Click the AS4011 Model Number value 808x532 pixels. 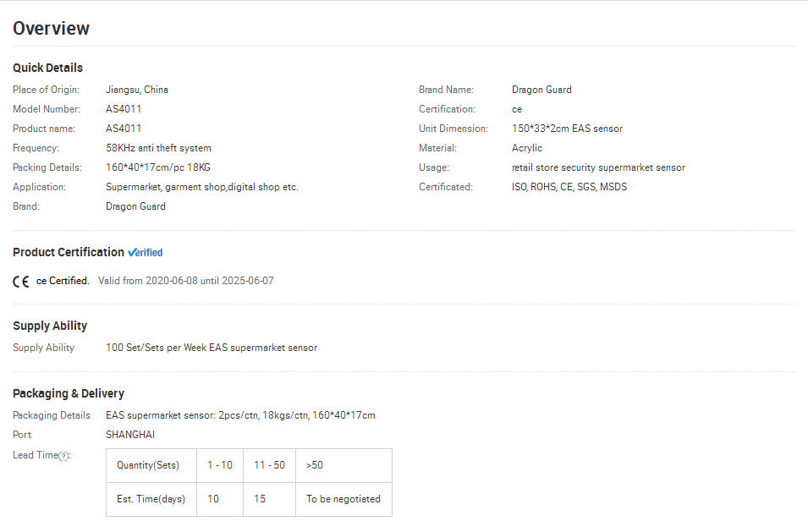[124, 109]
